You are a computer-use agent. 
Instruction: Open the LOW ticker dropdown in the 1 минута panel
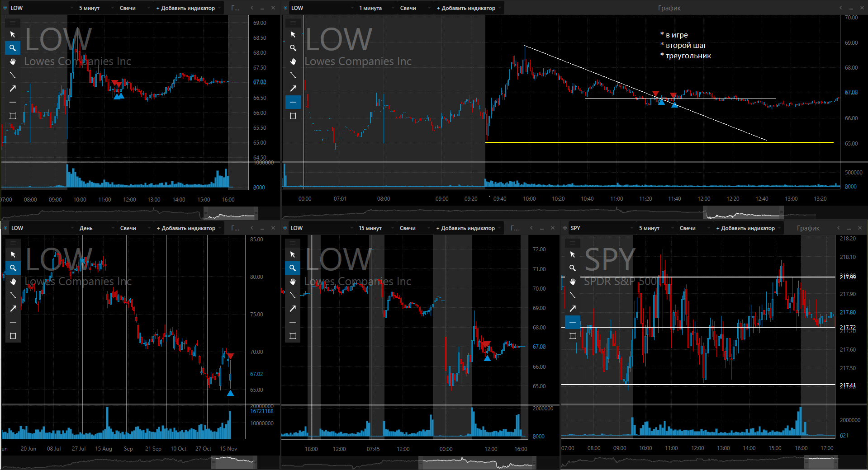coord(323,8)
